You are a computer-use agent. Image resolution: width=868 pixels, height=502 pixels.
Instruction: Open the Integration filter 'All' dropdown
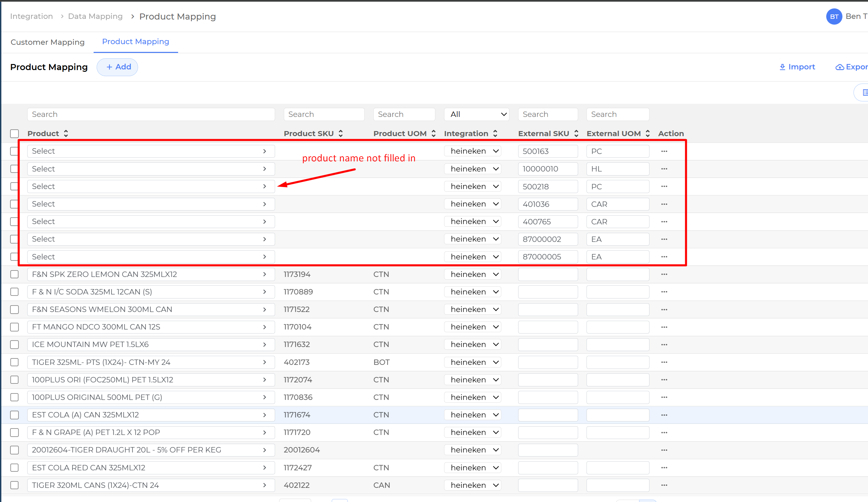[477, 115]
